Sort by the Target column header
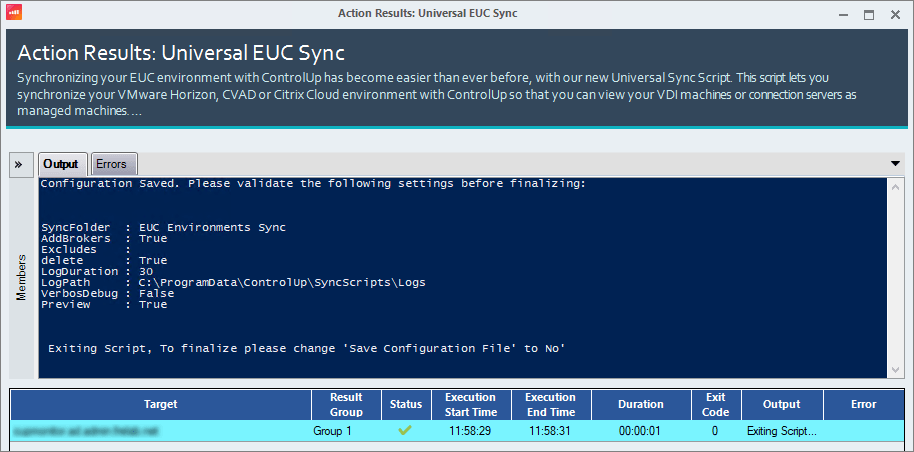The height and width of the screenshot is (452, 914). click(x=160, y=404)
